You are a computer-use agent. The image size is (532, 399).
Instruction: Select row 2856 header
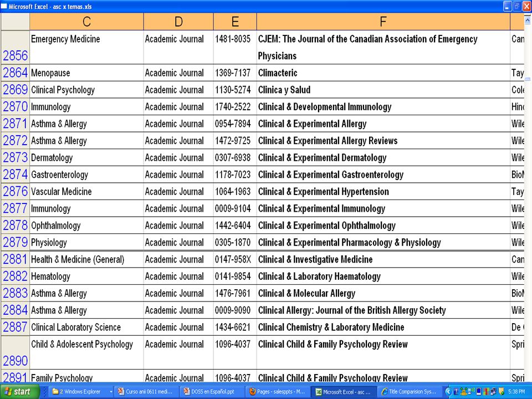[16, 47]
